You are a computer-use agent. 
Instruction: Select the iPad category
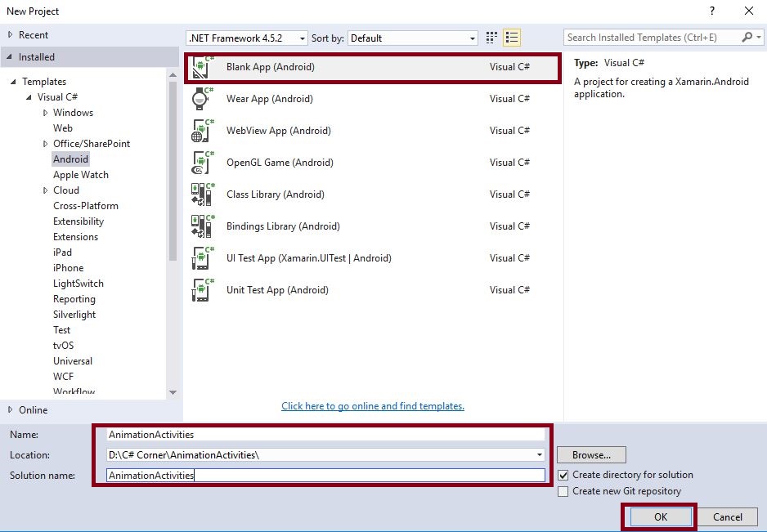pyautogui.click(x=62, y=253)
